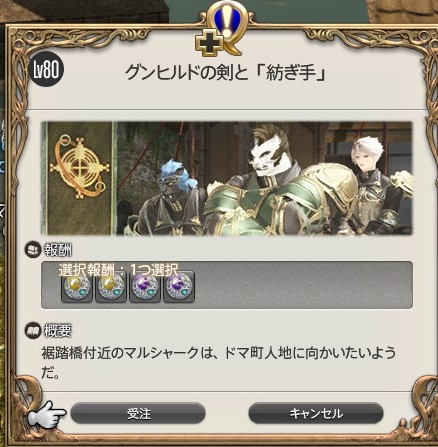Select the second yellow materia reward
Image resolution: width=438 pixels, height=447 pixels.
coord(111,286)
